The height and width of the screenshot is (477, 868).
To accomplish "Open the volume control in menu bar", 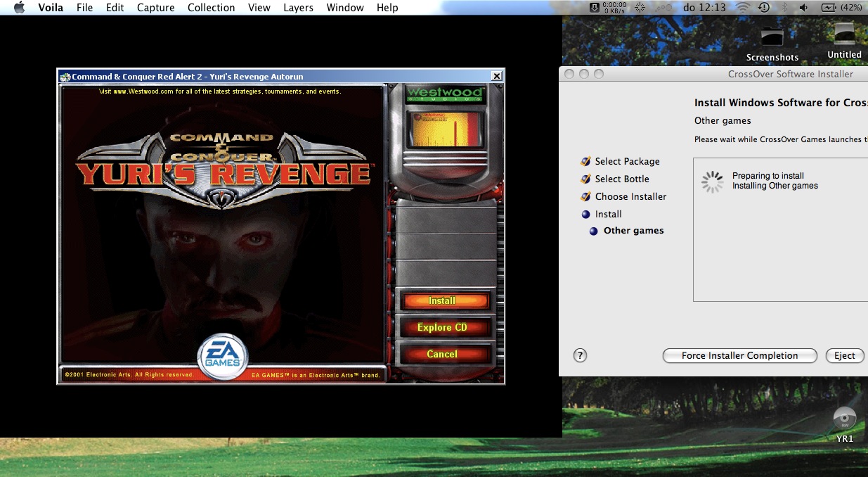I will tap(803, 8).
